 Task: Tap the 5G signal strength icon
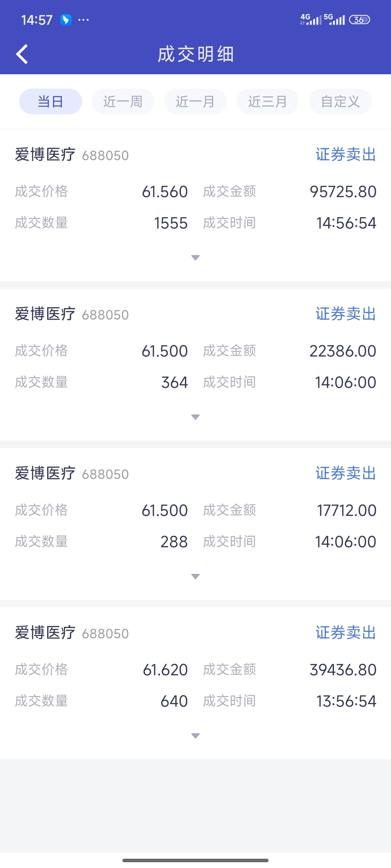(x=334, y=20)
